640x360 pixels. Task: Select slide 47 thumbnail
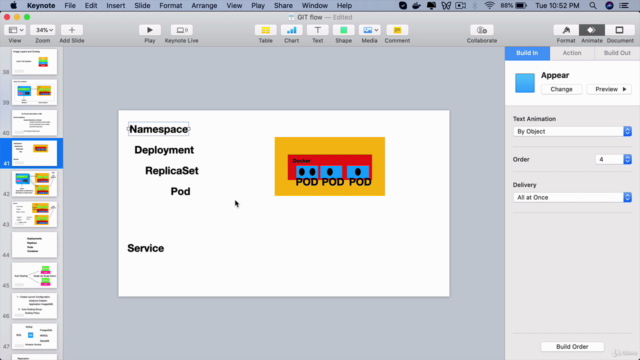(34, 336)
